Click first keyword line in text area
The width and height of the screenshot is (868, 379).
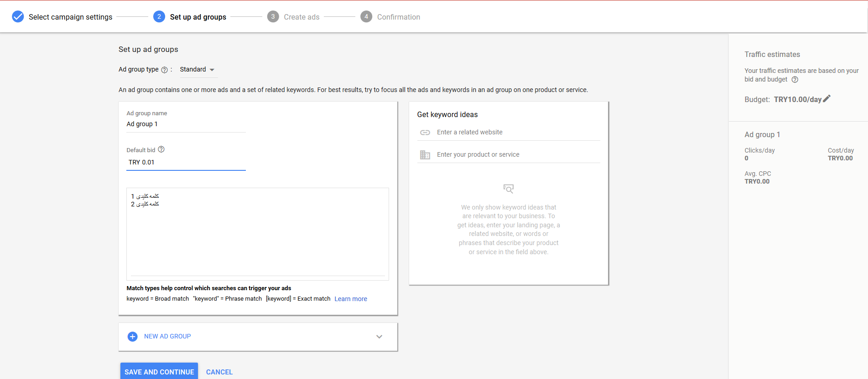click(x=145, y=196)
